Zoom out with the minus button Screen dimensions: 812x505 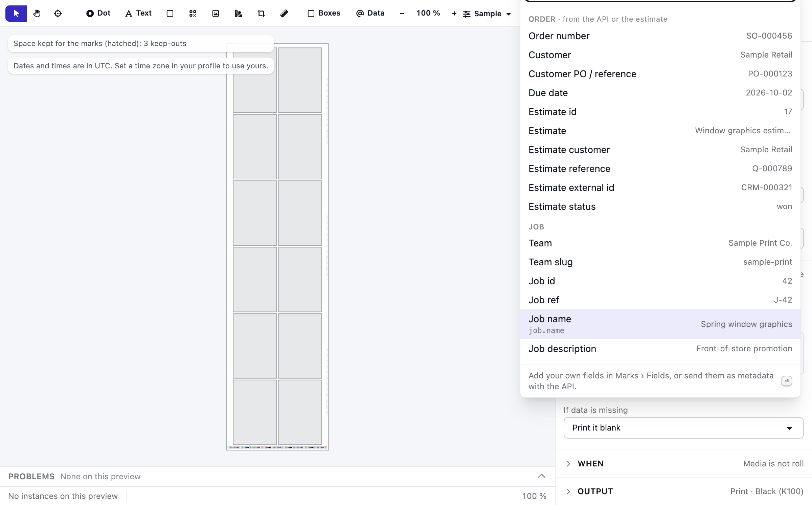pyautogui.click(x=402, y=13)
